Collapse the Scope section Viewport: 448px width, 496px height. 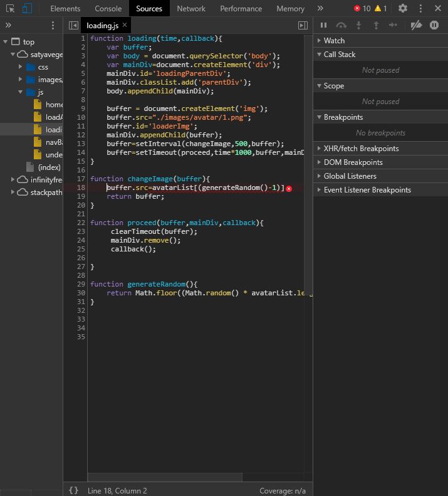(x=380, y=86)
